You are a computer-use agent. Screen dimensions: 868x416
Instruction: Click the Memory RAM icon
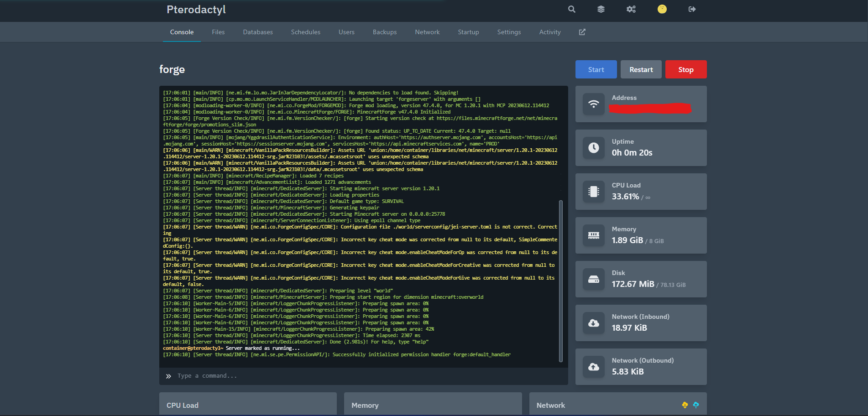(x=594, y=235)
